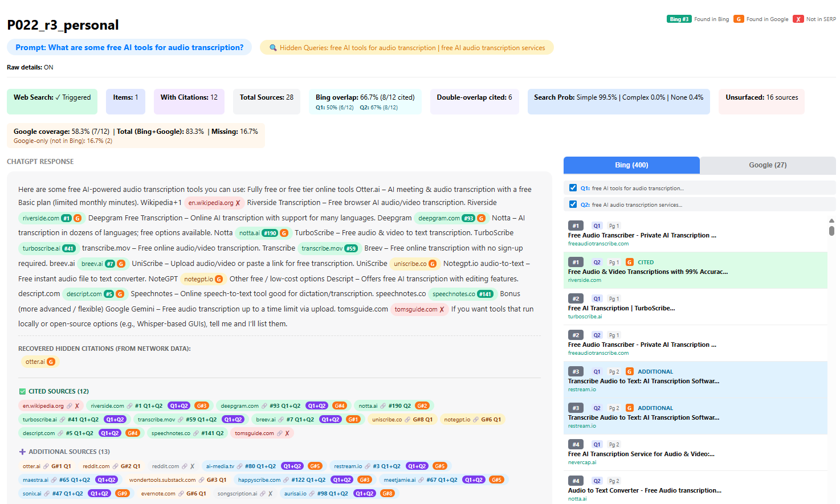Image resolution: width=840 pixels, height=504 pixels.
Task: Switch to the Bing (400) tab
Action: pos(631,165)
